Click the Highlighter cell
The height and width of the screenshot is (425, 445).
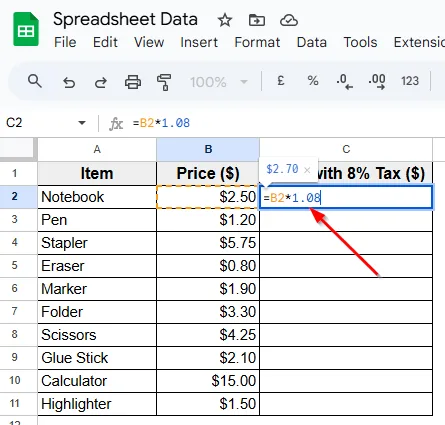point(97,404)
